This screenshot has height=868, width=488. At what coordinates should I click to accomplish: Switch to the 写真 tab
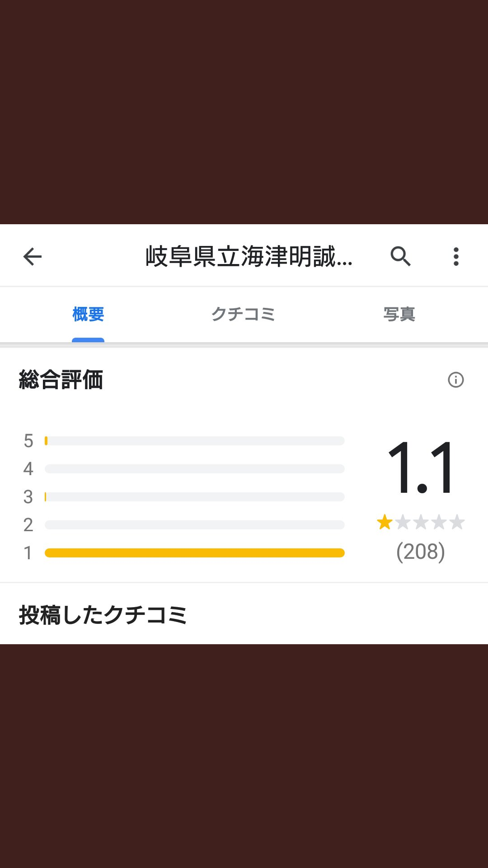399,314
